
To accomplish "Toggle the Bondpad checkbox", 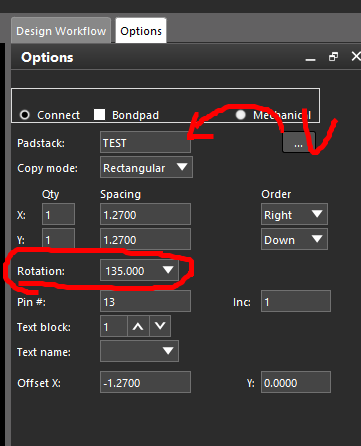I will pos(99,114).
